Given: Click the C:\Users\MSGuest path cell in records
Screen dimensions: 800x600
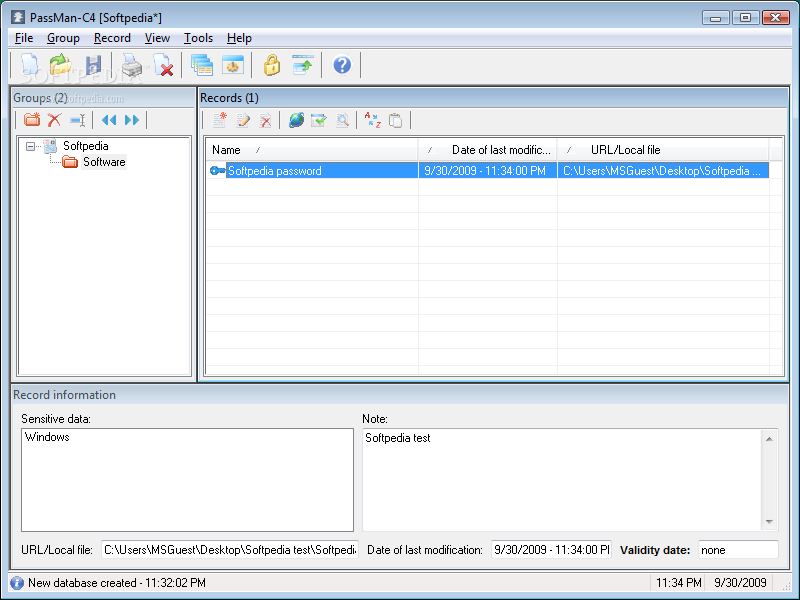Looking at the screenshot, I should [x=662, y=171].
